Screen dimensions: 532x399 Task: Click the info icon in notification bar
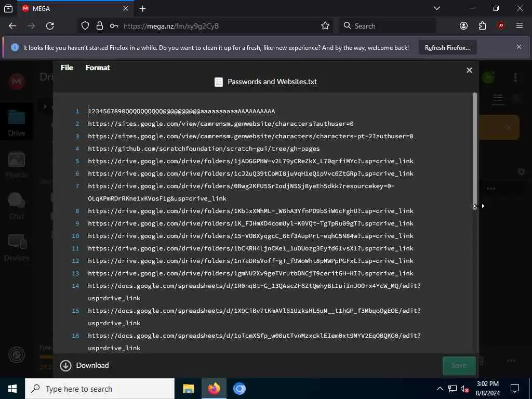15,47
